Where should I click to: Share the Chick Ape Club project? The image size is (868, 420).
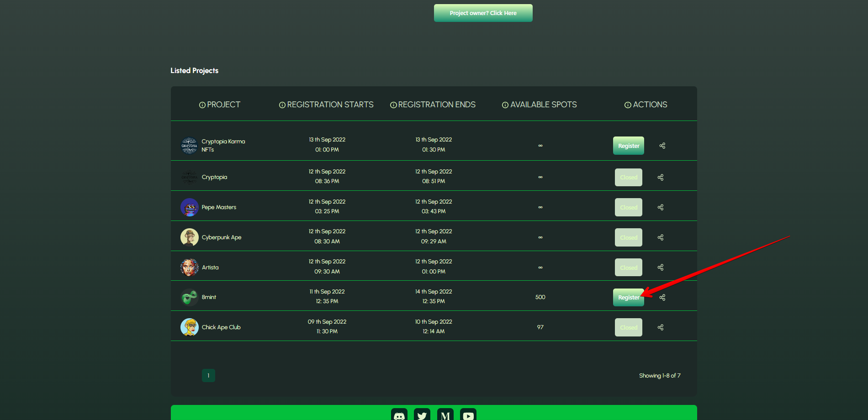coord(660,327)
